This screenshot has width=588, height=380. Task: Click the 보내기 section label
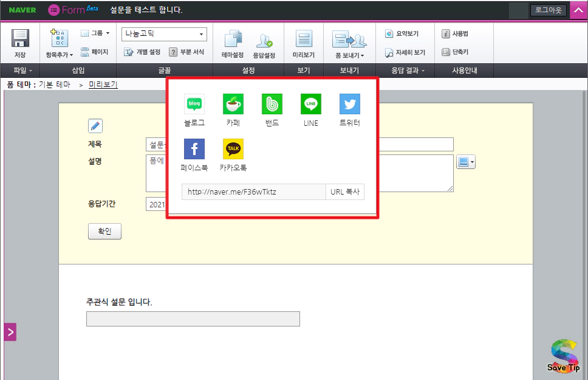pos(349,70)
